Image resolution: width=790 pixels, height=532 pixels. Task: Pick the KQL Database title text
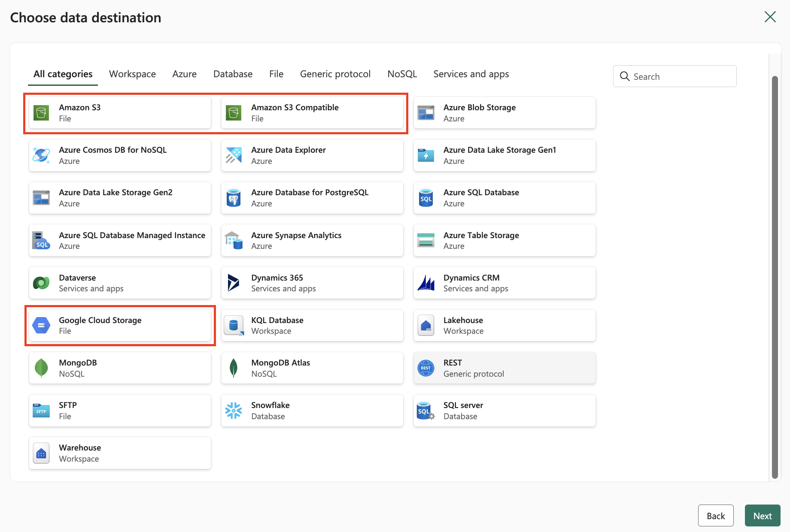pos(277,320)
